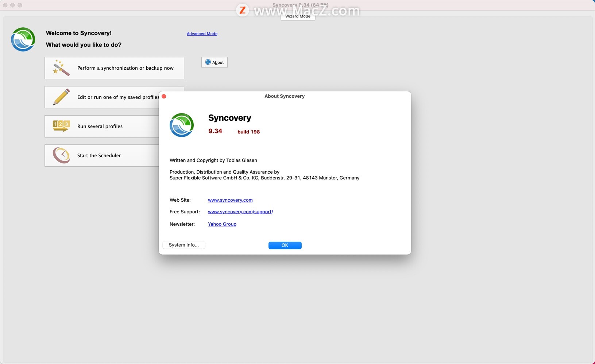
Task: Open System Info... button
Action: [184, 245]
